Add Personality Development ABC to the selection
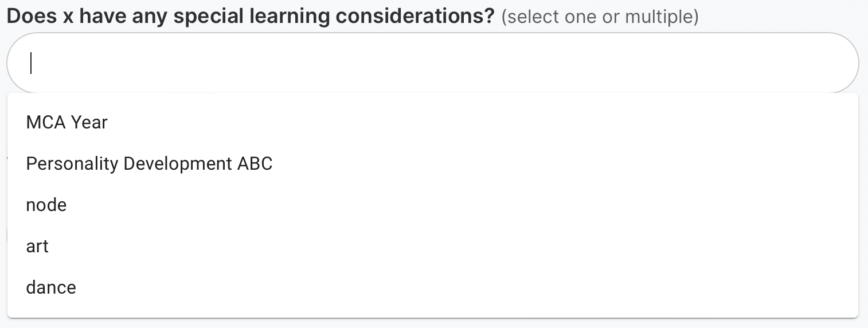Image resolution: width=868 pixels, height=328 pixels. (149, 164)
